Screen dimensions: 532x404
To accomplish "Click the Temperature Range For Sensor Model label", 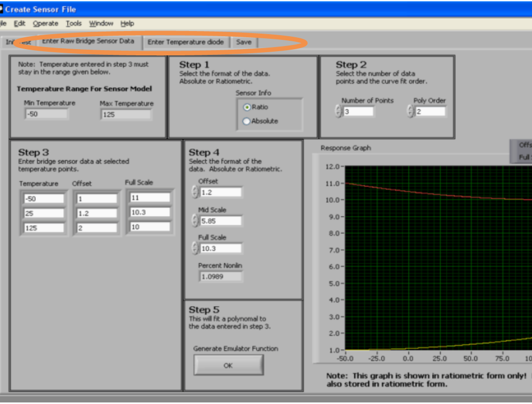I will [84, 89].
